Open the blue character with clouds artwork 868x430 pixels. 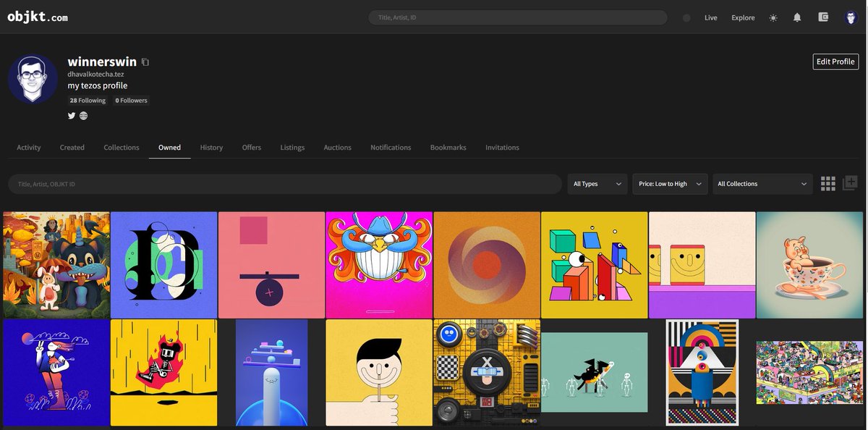[x=56, y=373]
